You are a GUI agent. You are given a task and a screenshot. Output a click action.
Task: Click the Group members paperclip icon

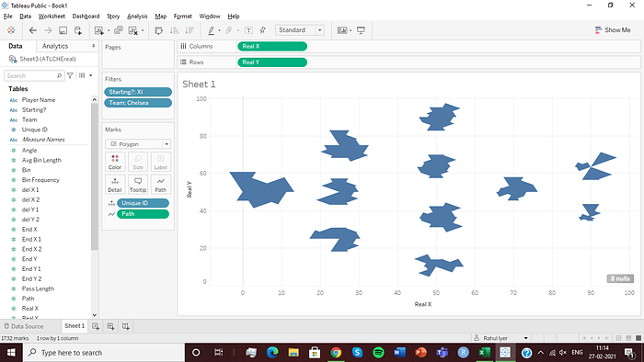tap(229, 30)
